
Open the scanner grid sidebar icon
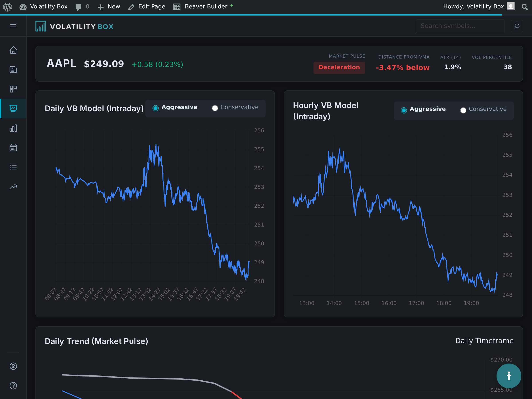[13, 89]
